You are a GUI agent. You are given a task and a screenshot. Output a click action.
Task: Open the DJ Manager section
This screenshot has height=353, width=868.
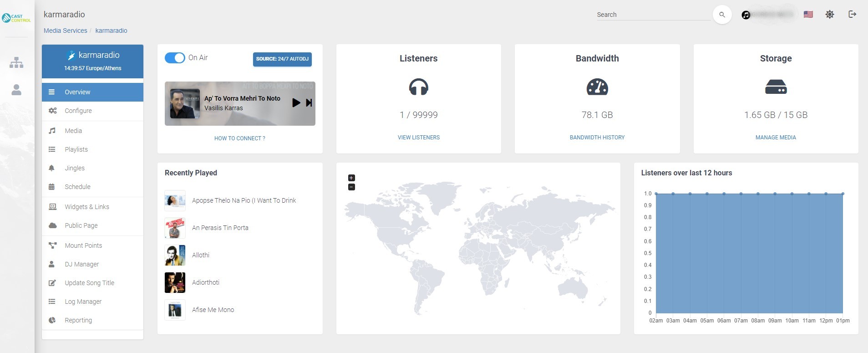pyautogui.click(x=81, y=264)
